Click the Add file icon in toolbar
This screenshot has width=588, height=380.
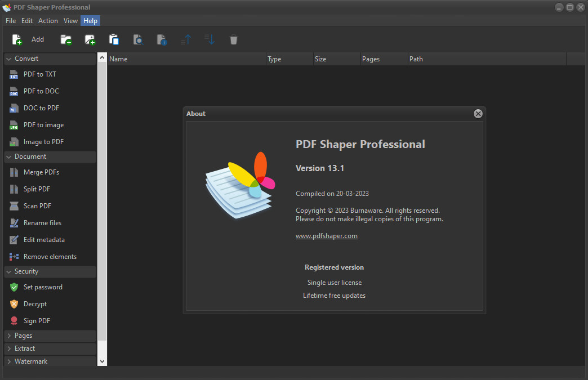click(17, 39)
